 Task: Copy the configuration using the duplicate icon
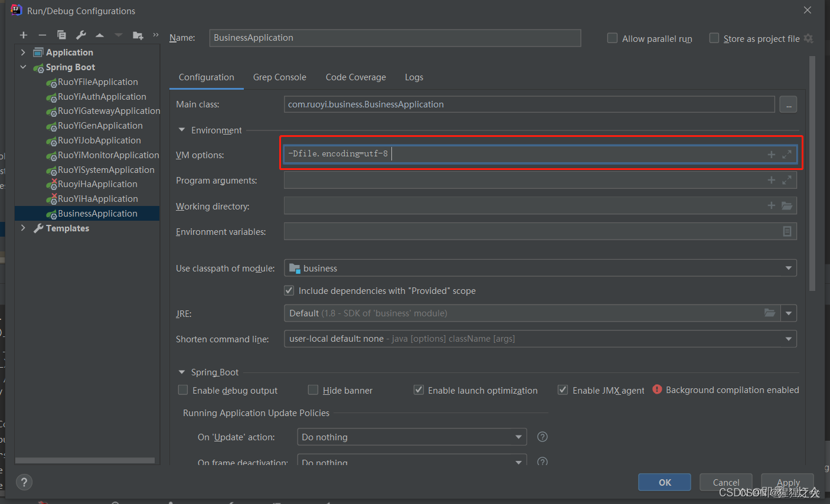tap(61, 35)
